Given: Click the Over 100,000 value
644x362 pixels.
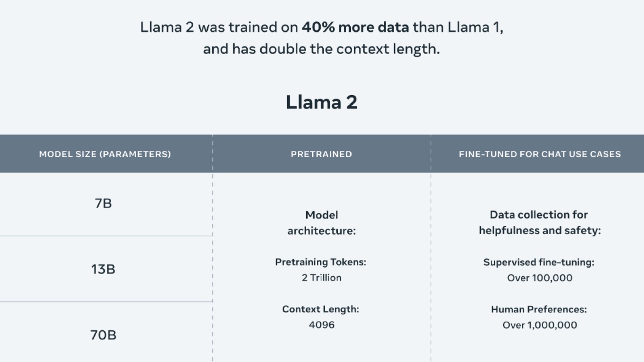Looking at the screenshot, I should tap(540, 278).
